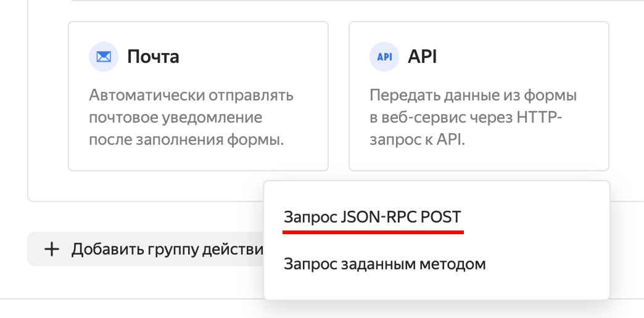Click the round API badge icon
Viewport: 644px width, 318px height.
(384, 57)
